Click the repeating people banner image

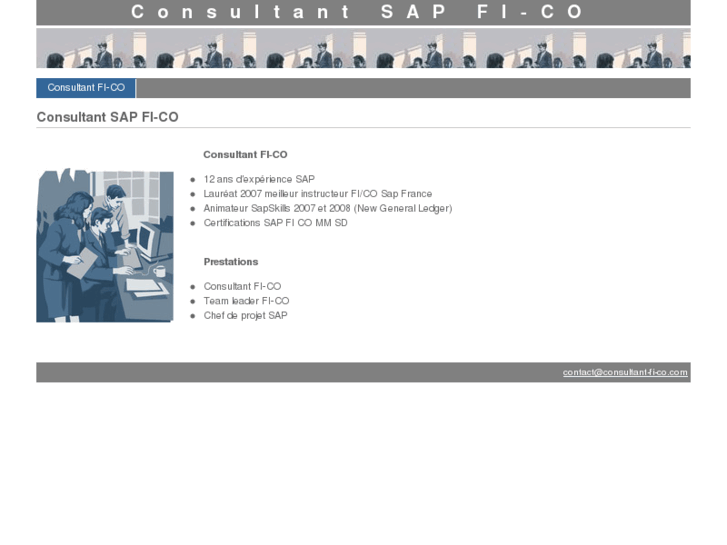[x=364, y=48]
